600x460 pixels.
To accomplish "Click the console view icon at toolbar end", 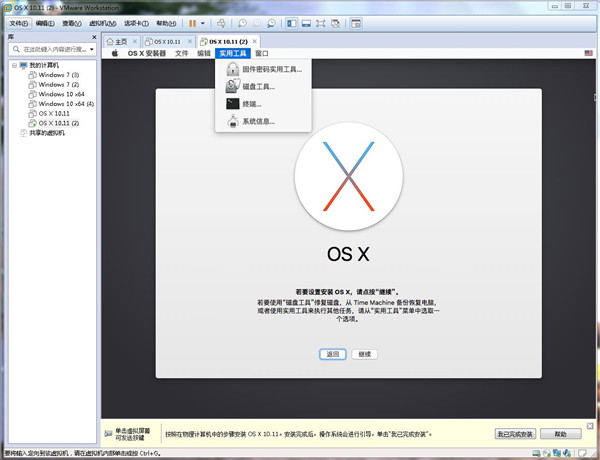I will coord(356,24).
